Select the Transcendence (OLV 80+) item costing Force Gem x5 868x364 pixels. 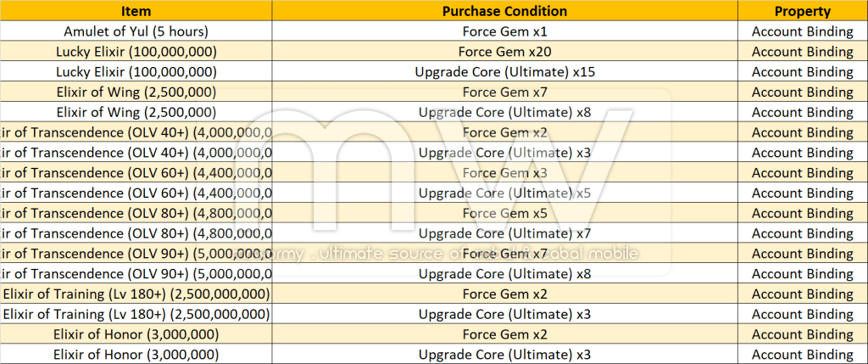136,213
